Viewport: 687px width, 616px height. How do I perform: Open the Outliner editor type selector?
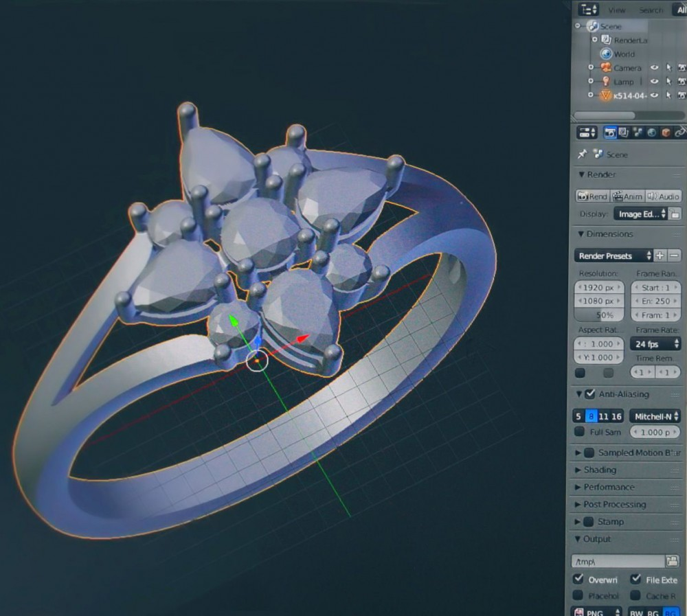(589, 9)
